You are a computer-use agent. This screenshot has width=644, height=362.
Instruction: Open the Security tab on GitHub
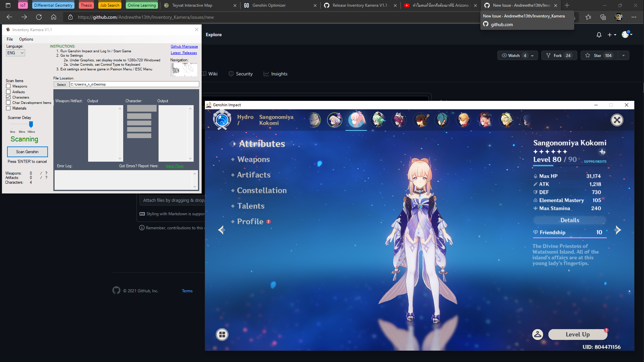[x=240, y=74]
